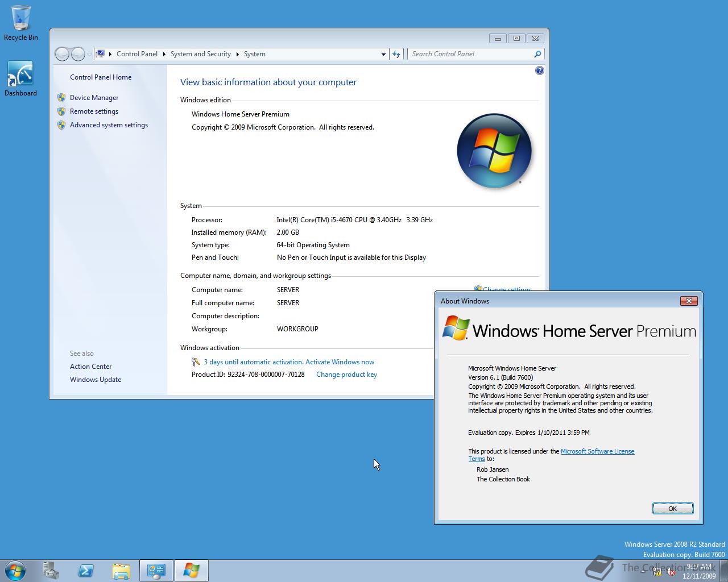Open Device Manager link

[x=94, y=98]
